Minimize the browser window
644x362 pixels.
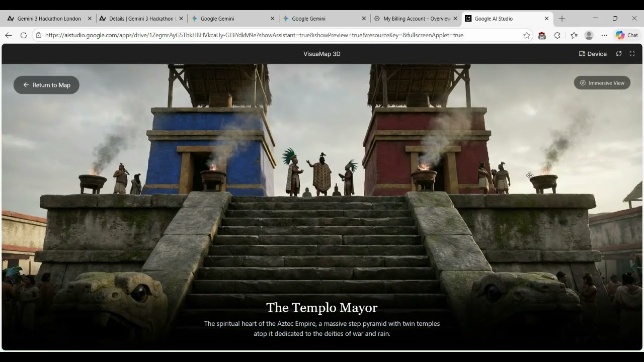click(595, 19)
